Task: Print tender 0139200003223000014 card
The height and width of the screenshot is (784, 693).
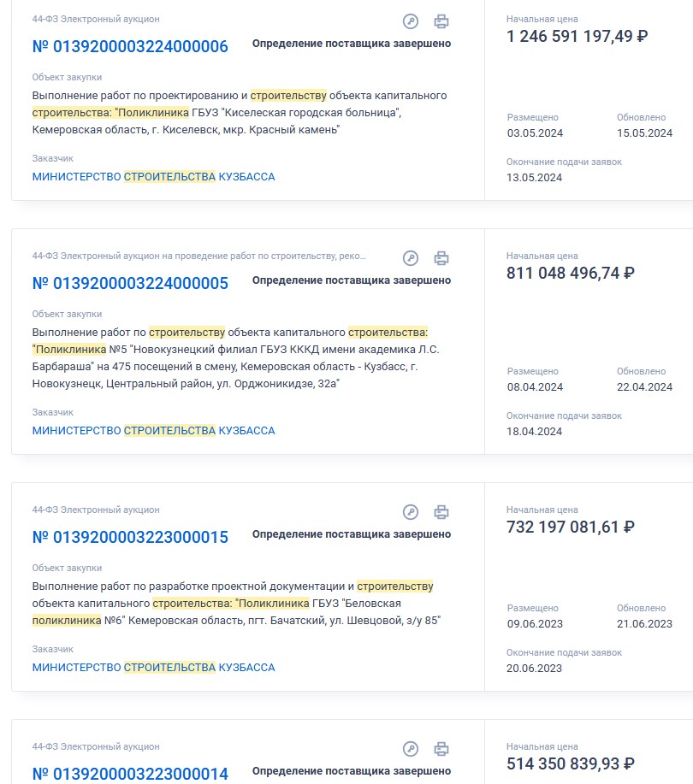Action: pos(441,749)
